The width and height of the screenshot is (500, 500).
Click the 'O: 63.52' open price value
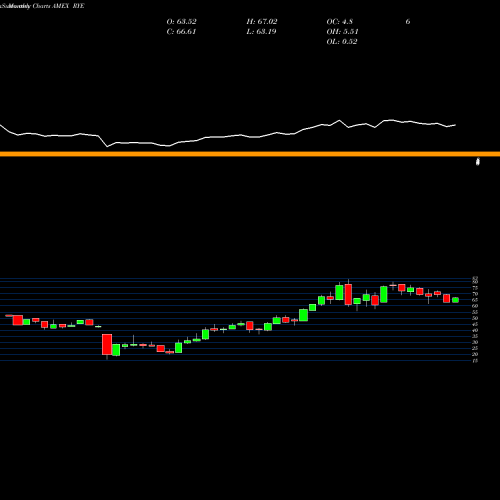click(181, 22)
